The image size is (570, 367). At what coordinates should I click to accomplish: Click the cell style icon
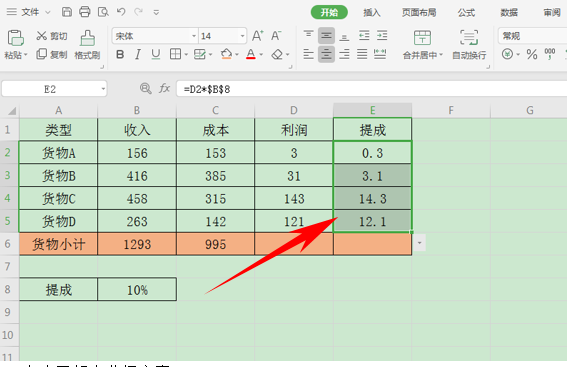pos(200,55)
